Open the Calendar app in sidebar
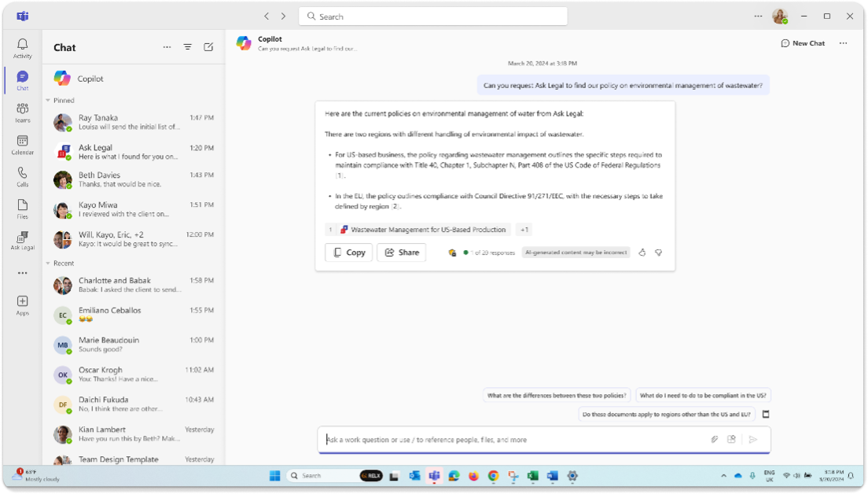The image size is (868, 494). 23,145
